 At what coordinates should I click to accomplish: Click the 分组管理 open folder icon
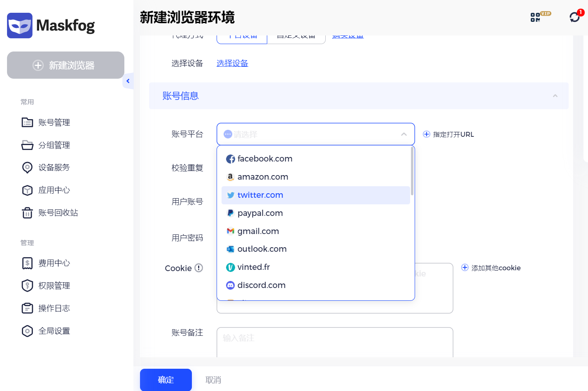pos(27,145)
